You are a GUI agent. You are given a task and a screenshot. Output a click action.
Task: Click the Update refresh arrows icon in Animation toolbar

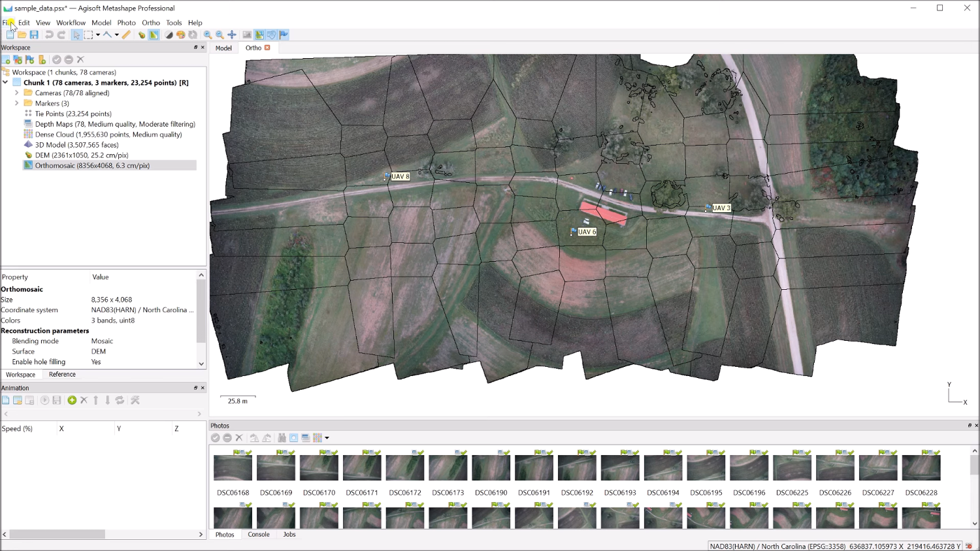click(120, 400)
